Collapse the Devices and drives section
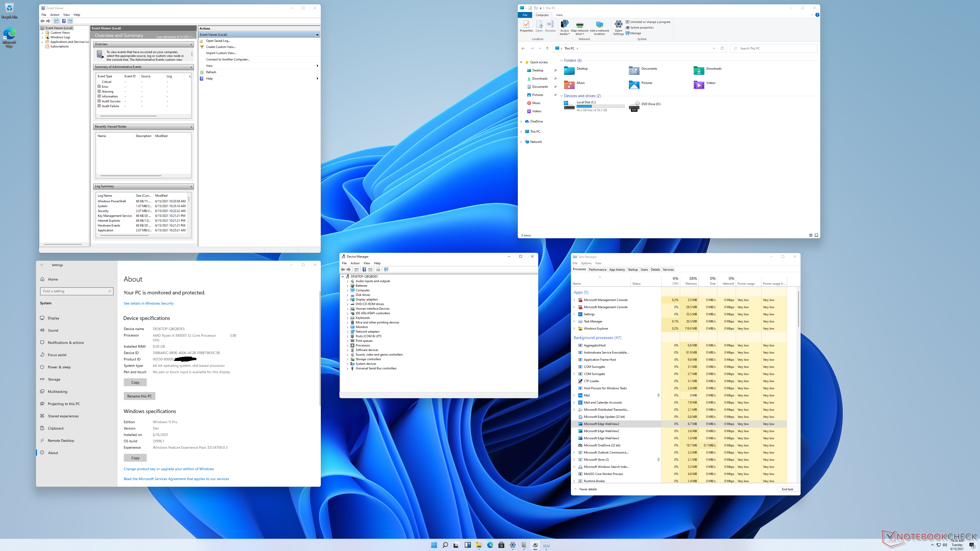The height and width of the screenshot is (551, 980). [562, 96]
